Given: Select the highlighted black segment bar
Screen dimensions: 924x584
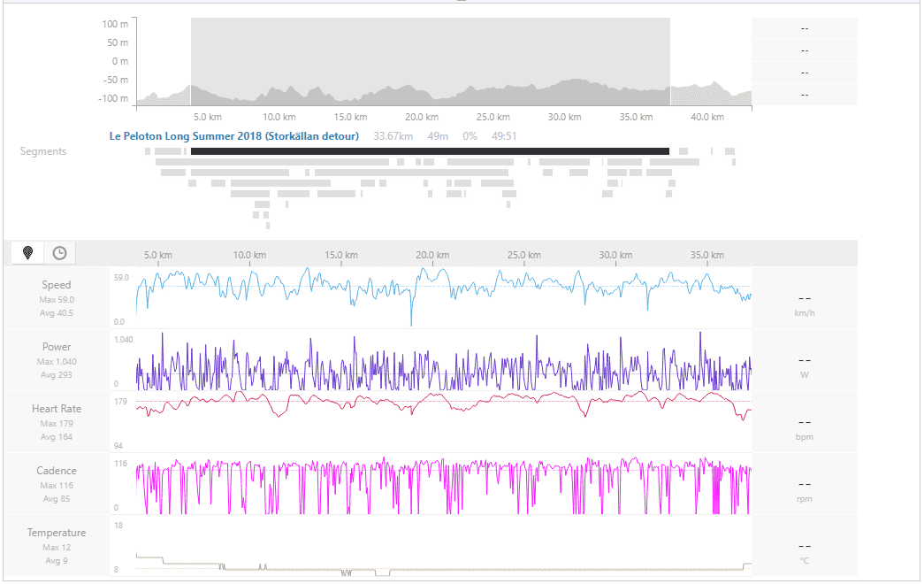Looking at the screenshot, I should pos(430,151).
